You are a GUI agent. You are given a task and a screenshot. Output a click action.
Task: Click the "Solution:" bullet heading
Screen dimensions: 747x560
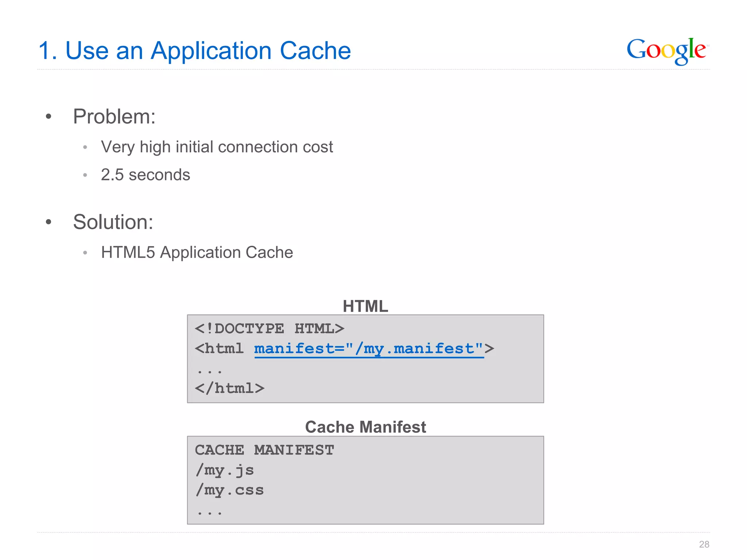tap(113, 222)
